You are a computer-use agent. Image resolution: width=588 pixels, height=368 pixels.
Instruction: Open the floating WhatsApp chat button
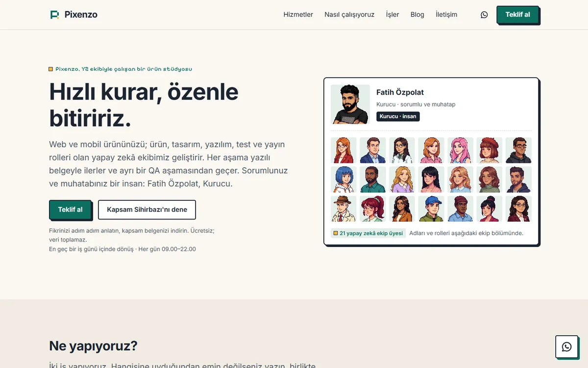(x=566, y=347)
